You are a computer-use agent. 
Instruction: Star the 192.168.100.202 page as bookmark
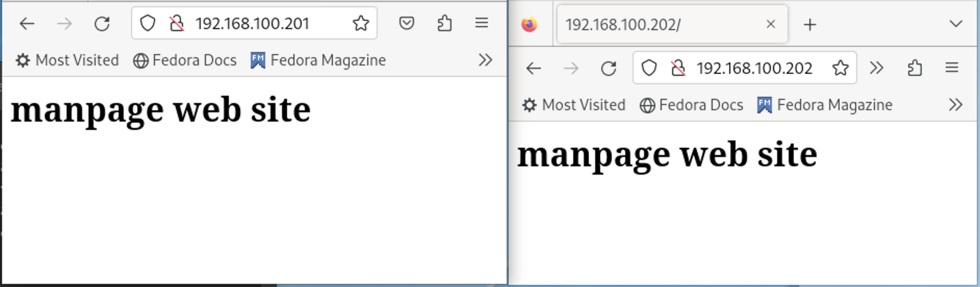[x=840, y=68]
